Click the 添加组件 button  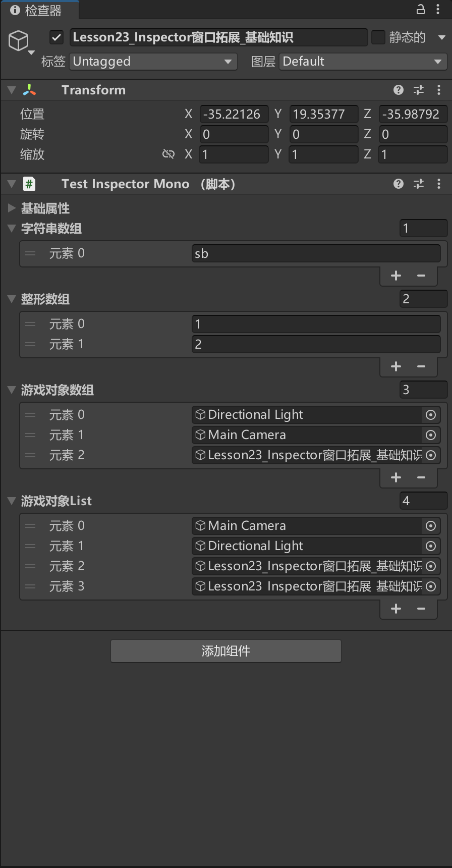[x=226, y=651]
